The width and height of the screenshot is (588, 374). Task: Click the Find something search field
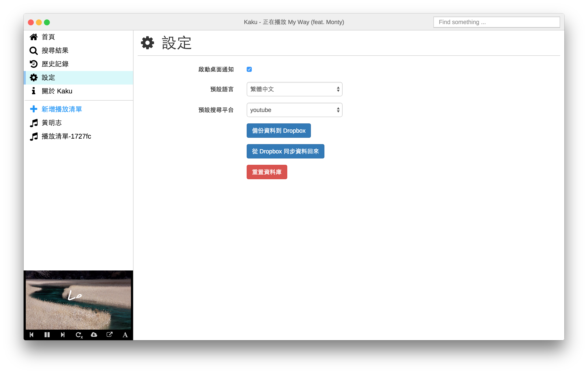pyautogui.click(x=496, y=22)
